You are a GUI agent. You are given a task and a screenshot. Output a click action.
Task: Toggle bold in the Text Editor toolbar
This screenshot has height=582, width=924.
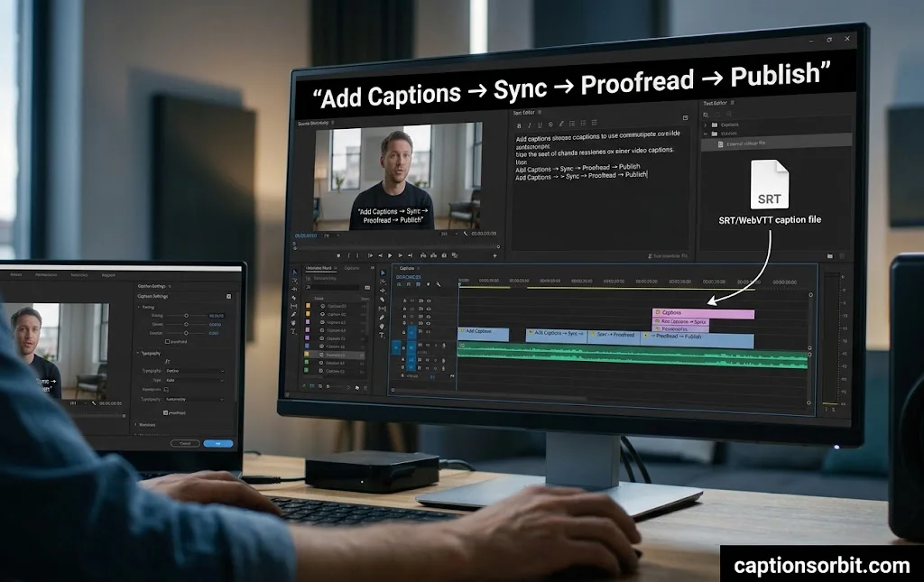[519, 125]
